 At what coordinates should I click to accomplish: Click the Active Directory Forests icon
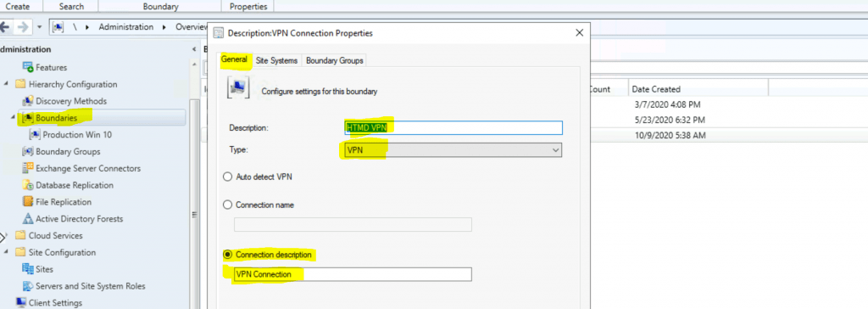coord(28,218)
